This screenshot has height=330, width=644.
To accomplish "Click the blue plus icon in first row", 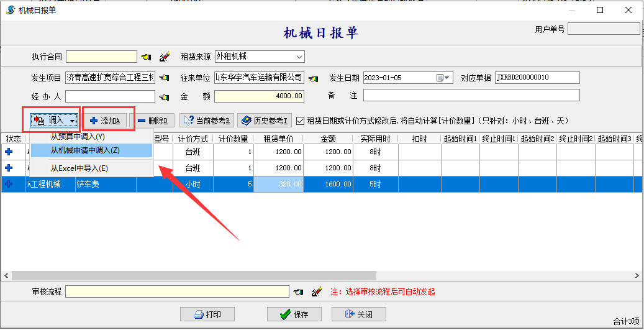I will point(9,151).
